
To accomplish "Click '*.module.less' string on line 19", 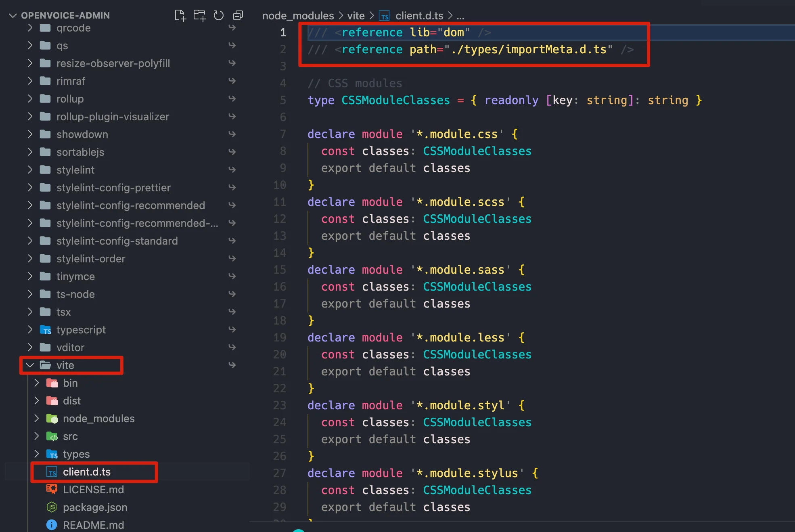I will point(460,337).
